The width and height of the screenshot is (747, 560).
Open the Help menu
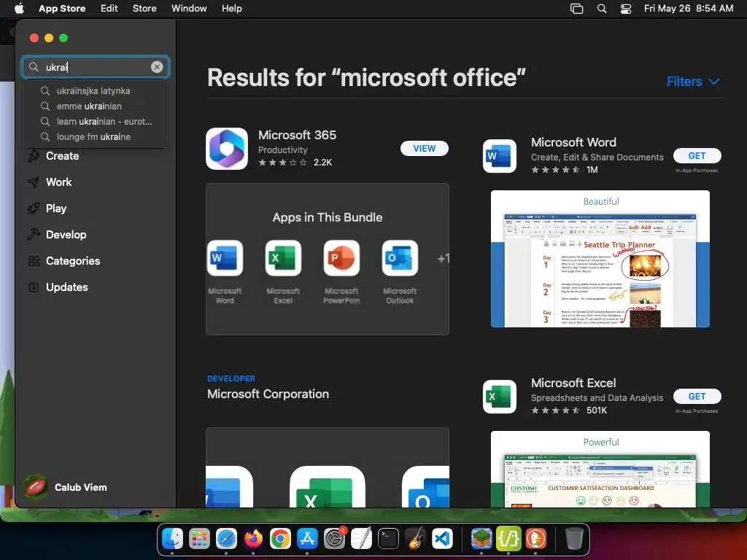click(x=231, y=8)
